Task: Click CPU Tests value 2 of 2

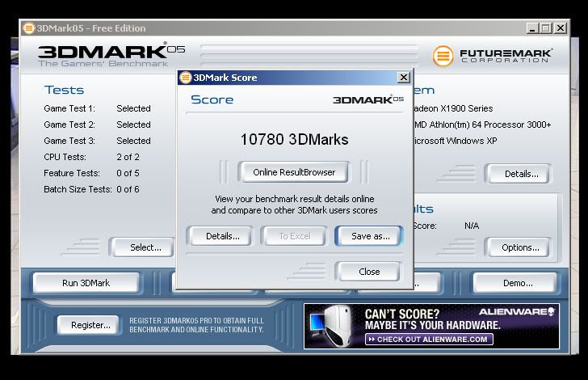Action: pos(128,157)
